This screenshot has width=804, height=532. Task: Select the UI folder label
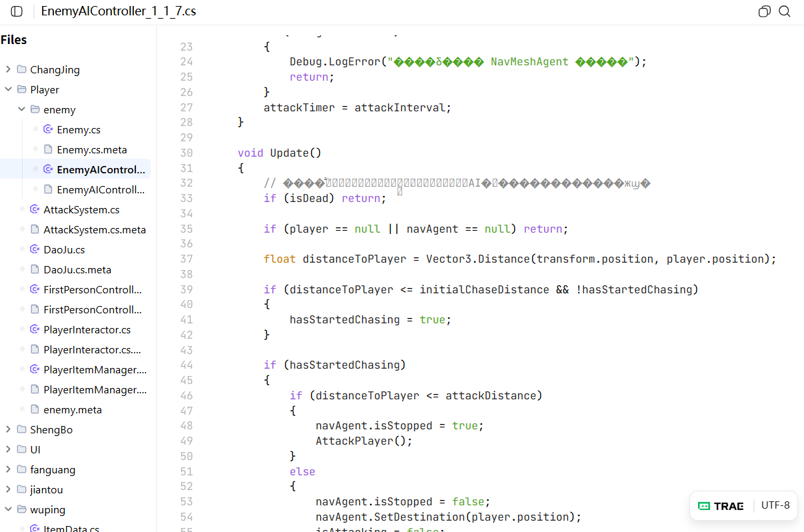pyautogui.click(x=35, y=449)
